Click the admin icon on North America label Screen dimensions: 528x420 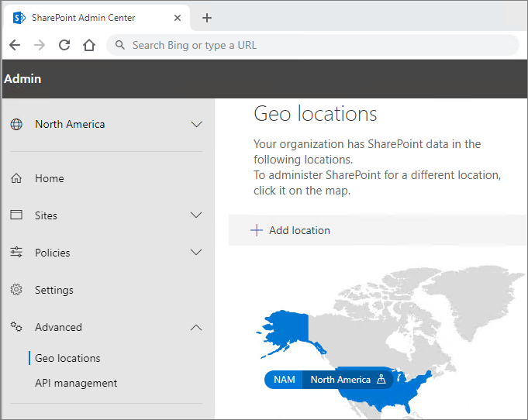click(x=381, y=380)
